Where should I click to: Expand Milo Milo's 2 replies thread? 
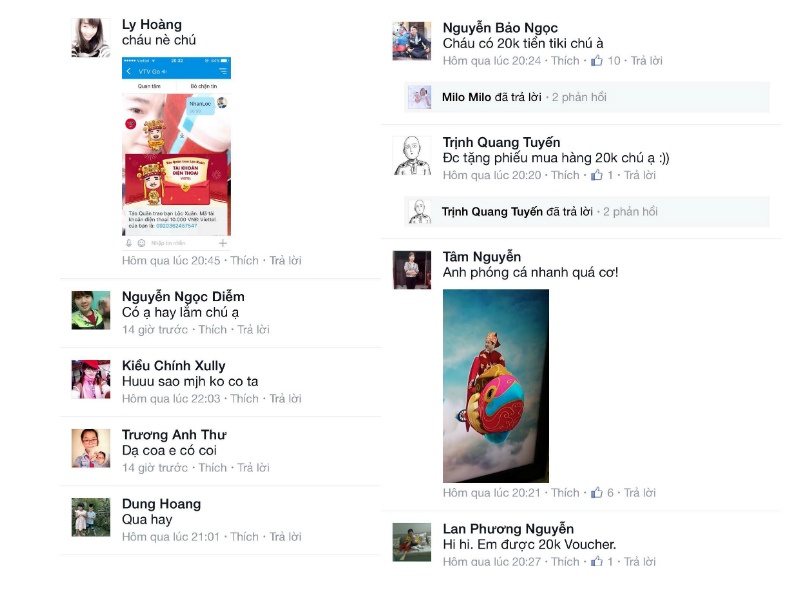coord(587,97)
